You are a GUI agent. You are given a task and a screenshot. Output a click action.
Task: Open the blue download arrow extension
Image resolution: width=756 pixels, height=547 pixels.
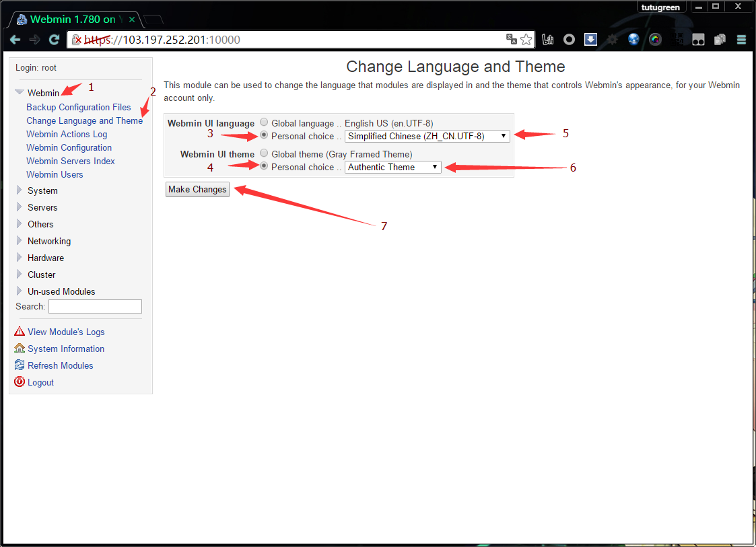point(590,40)
